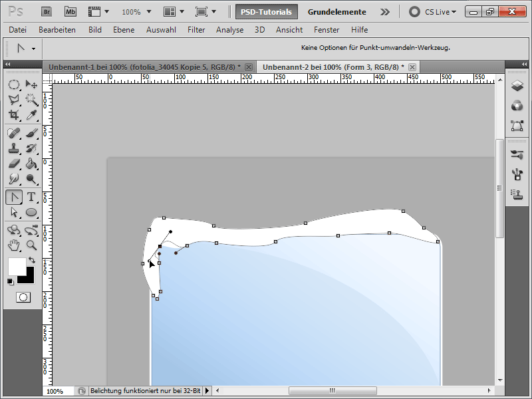
Task: Choose the Brush tool
Action: (x=31, y=133)
